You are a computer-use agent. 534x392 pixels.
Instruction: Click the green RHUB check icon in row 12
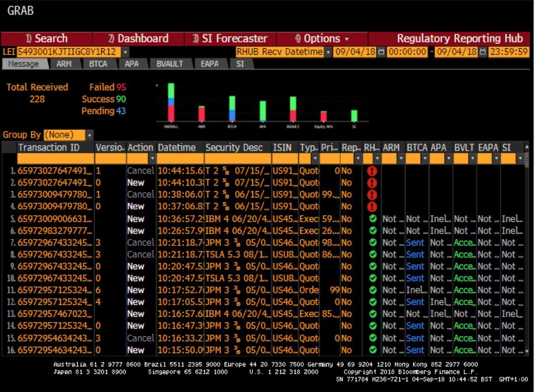coord(372,302)
